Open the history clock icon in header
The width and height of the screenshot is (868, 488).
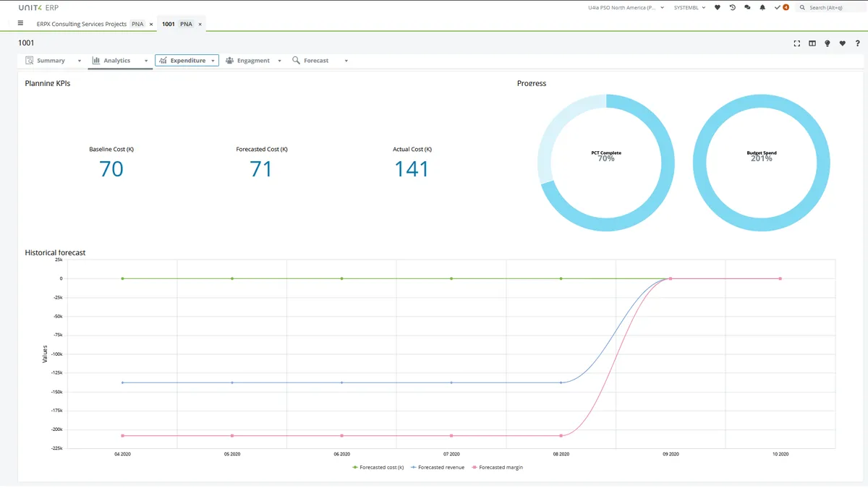coord(732,7)
